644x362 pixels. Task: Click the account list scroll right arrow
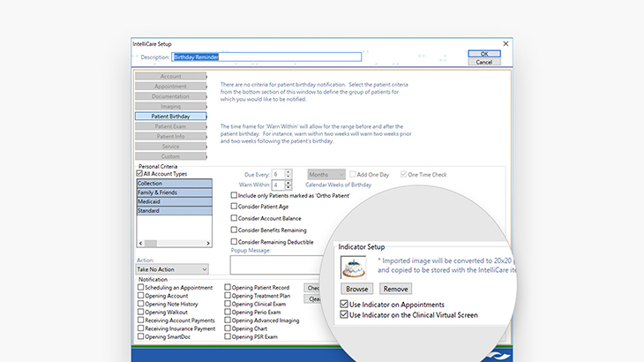click(208, 244)
